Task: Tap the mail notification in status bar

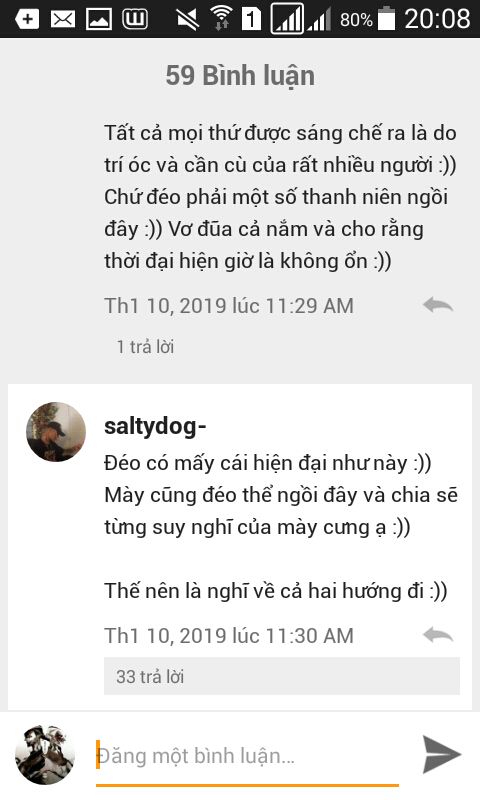Action: tap(63, 19)
